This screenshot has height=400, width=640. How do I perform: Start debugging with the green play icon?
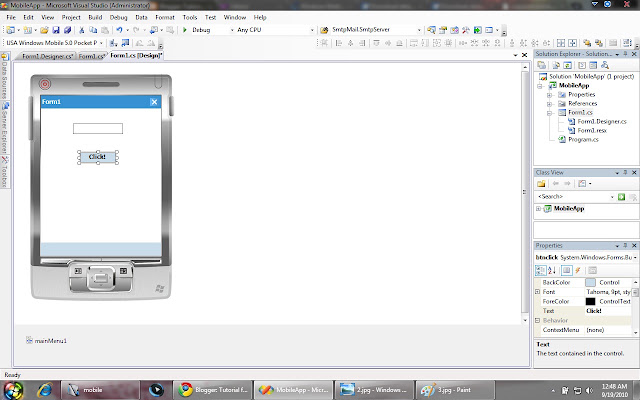(x=184, y=30)
